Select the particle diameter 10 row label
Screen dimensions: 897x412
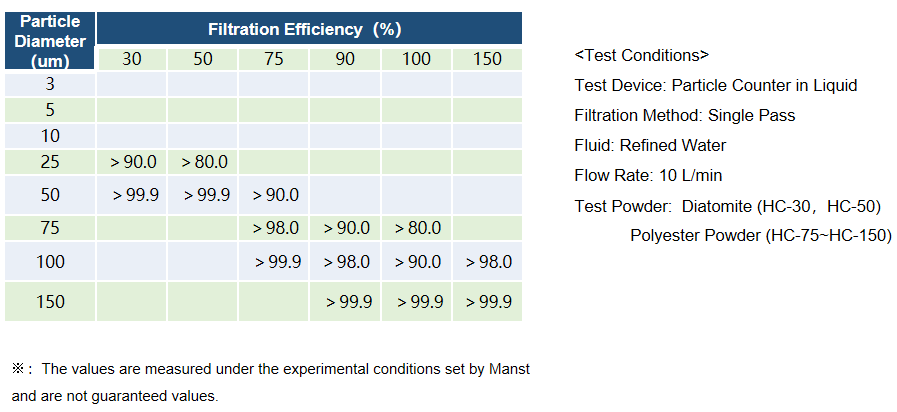coord(50,136)
